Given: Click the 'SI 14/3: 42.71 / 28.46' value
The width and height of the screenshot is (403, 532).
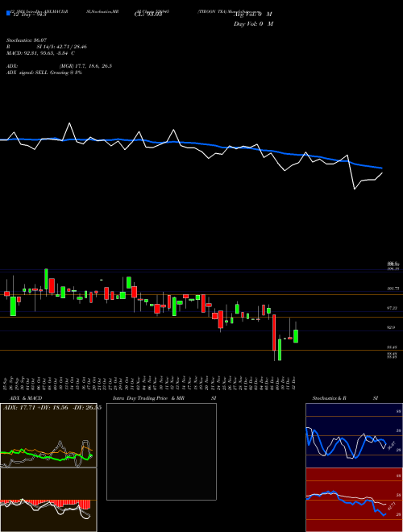Looking at the screenshot, I should (62, 47).
